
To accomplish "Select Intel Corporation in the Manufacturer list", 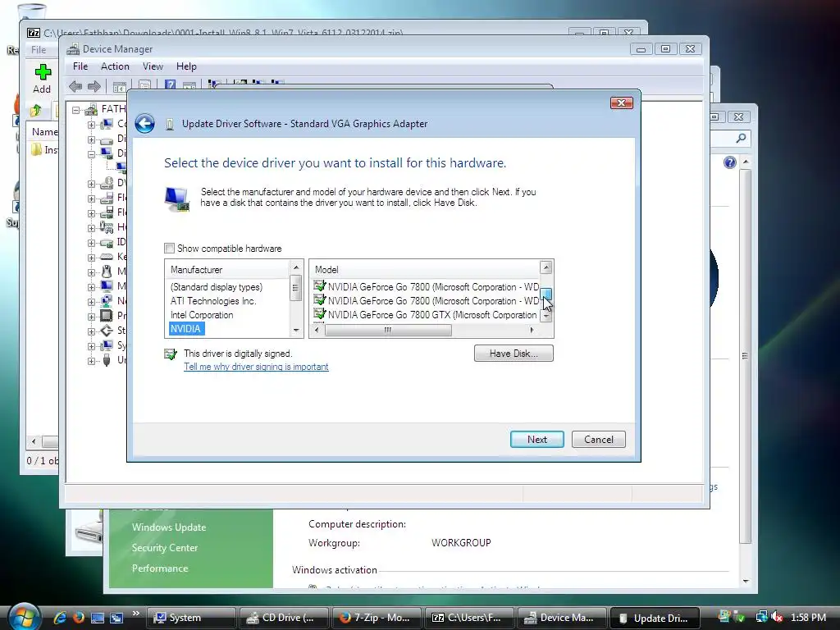I will pos(202,315).
